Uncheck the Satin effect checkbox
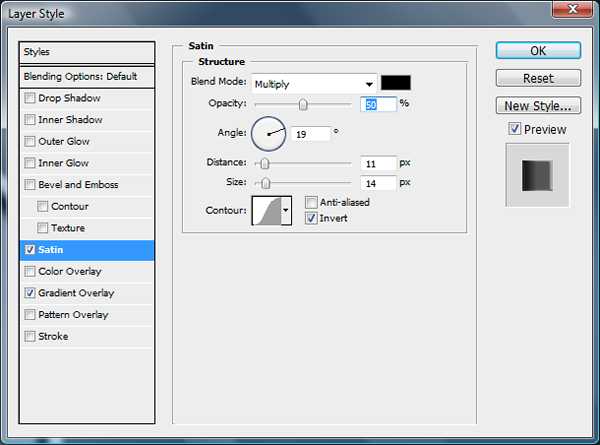Image resolution: width=600 pixels, height=445 pixels. coord(29,250)
